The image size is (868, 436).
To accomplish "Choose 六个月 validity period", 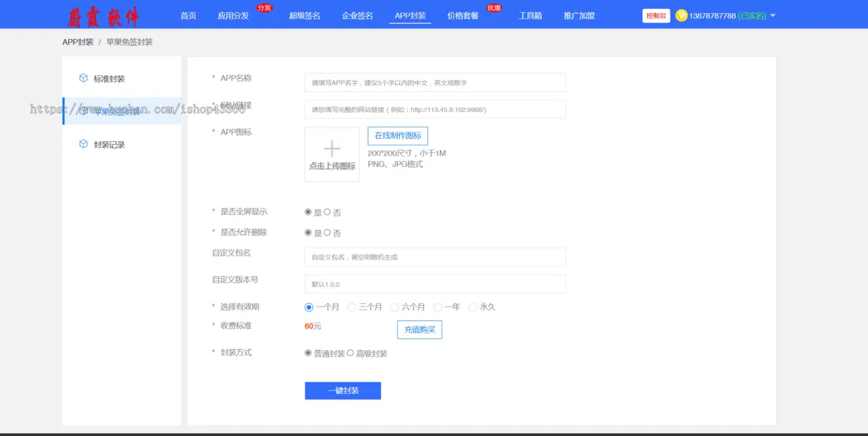I will [x=395, y=307].
